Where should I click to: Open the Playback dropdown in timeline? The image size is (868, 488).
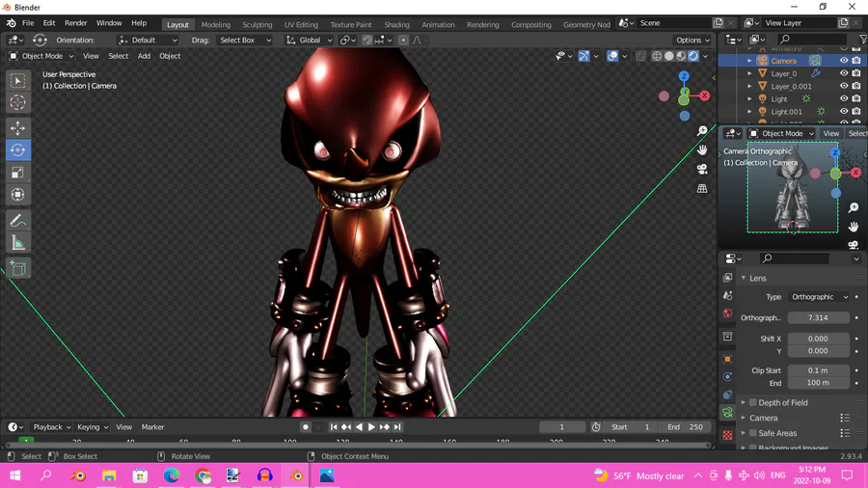click(x=51, y=427)
